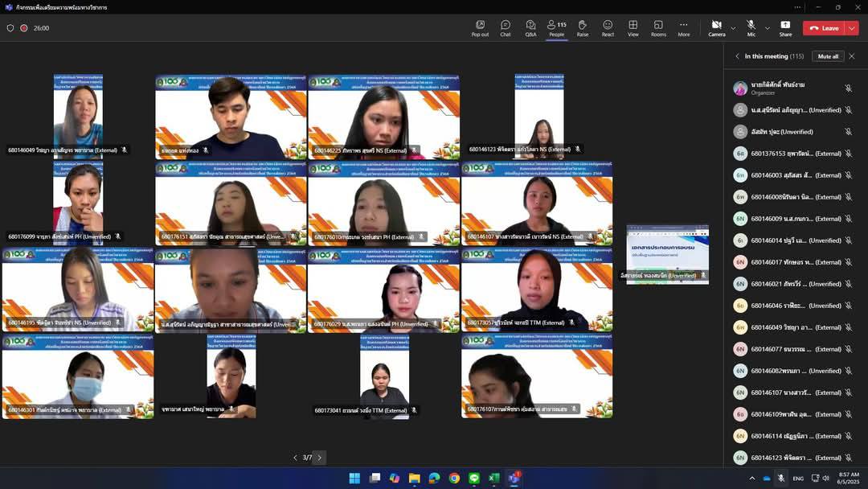Open the More options menu
The height and width of the screenshot is (489, 868).
coord(683,28)
